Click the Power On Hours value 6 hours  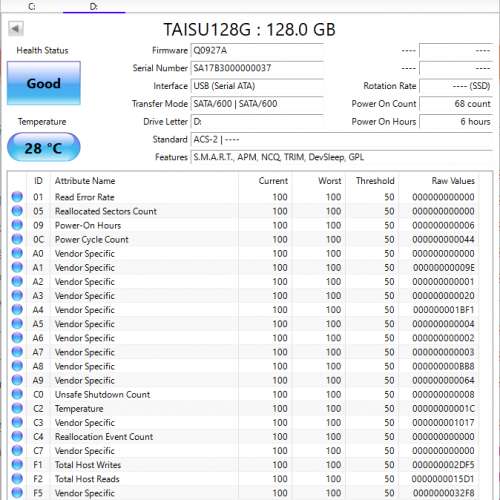(x=456, y=122)
